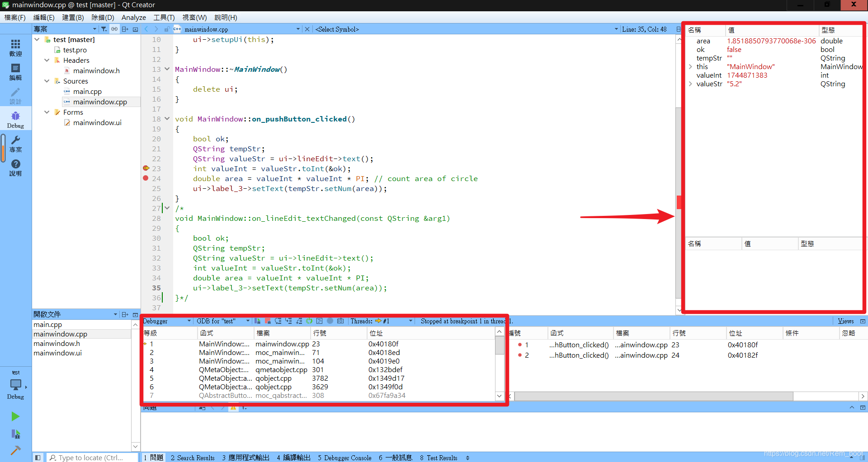Viewport: 868px width, 462px height.
Task: Open the test kit selector monitor icon
Action: 15,385
